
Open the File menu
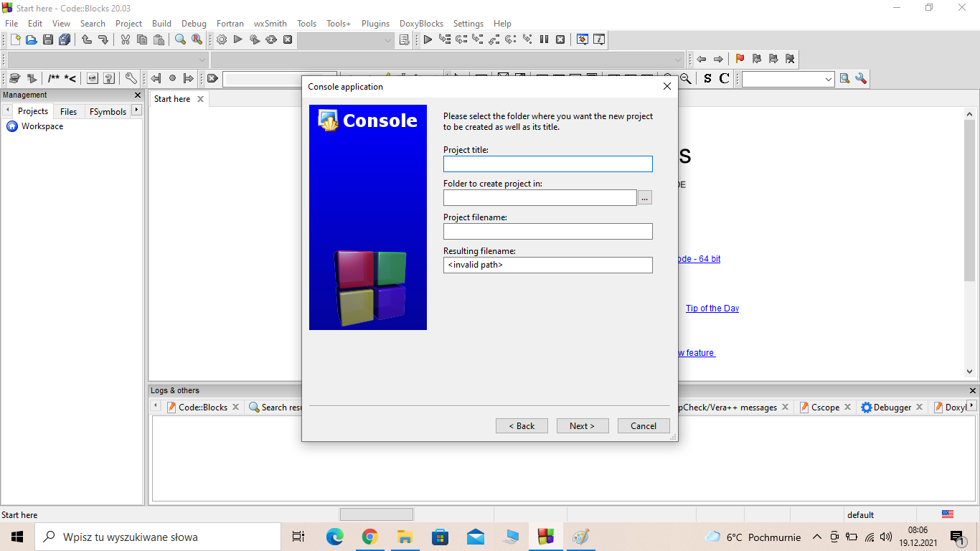[11, 24]
